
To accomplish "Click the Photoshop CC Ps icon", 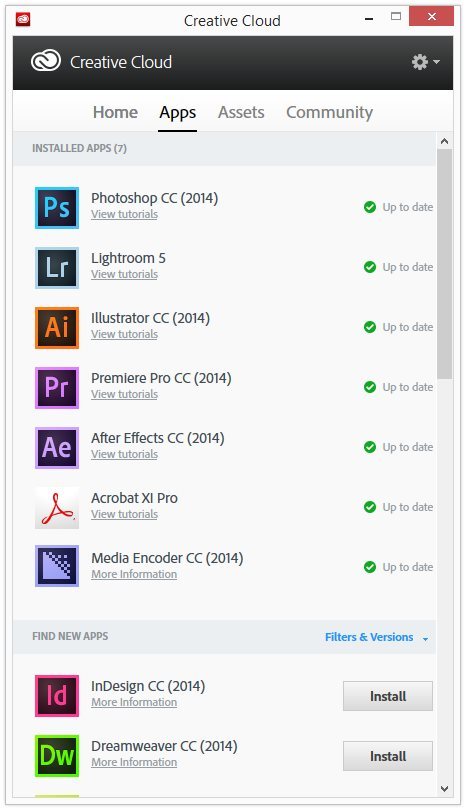I will [x=57, y=208].
